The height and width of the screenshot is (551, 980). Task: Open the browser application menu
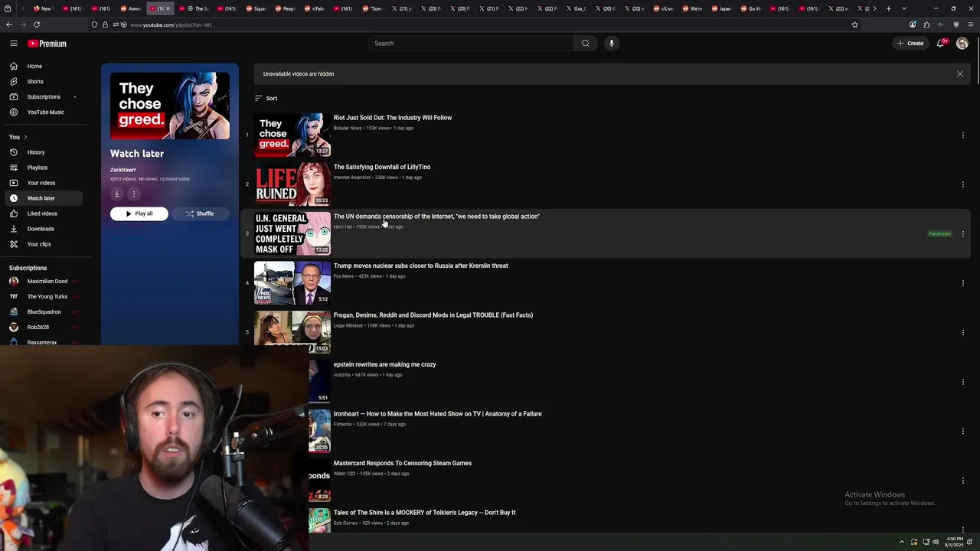pyautogui.click(x=970, y=24)
